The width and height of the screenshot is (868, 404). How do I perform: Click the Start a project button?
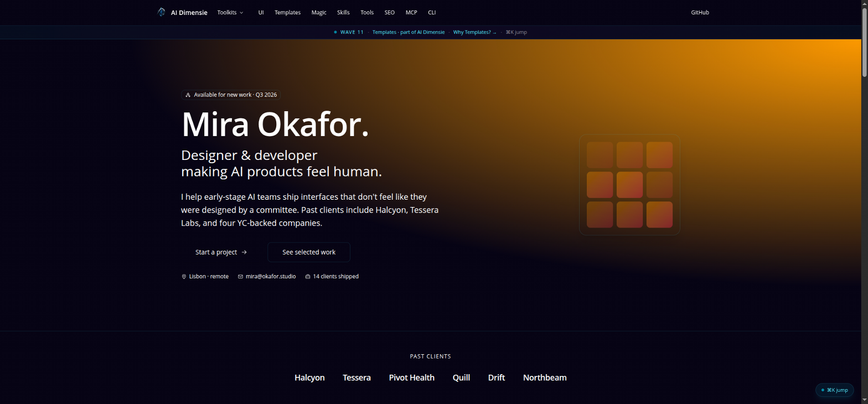coord(221,252)
